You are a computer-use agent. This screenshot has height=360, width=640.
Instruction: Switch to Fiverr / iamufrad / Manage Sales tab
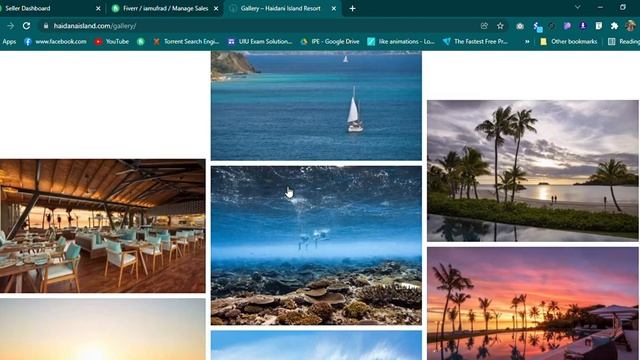(165, 8)
